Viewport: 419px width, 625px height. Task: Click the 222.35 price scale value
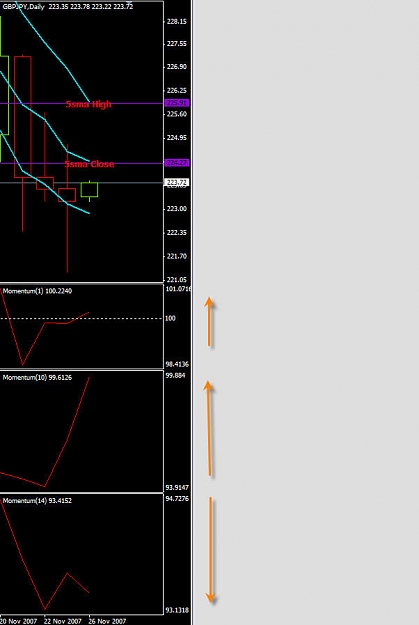177,232
